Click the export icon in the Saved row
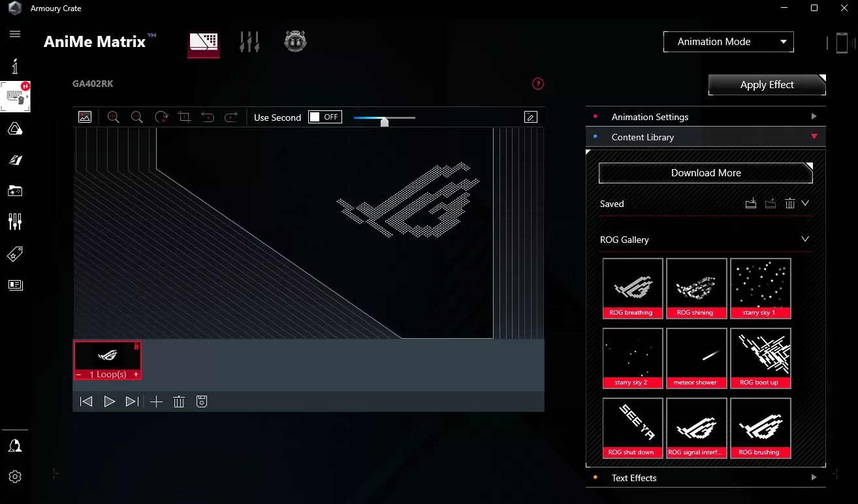The image size is (858, 504). click(x=771, y=204)
